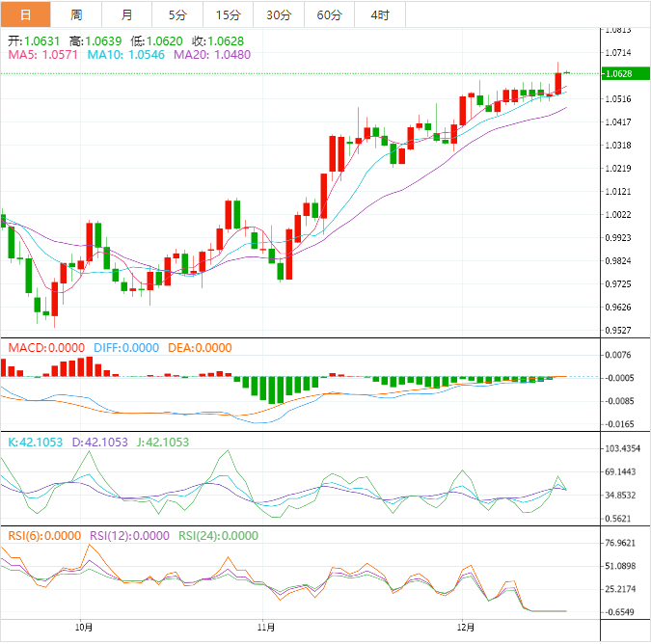This screenshot has height=644, width=651.
Task: Show the 30分 interval chart
Action: tap(278, 14)
